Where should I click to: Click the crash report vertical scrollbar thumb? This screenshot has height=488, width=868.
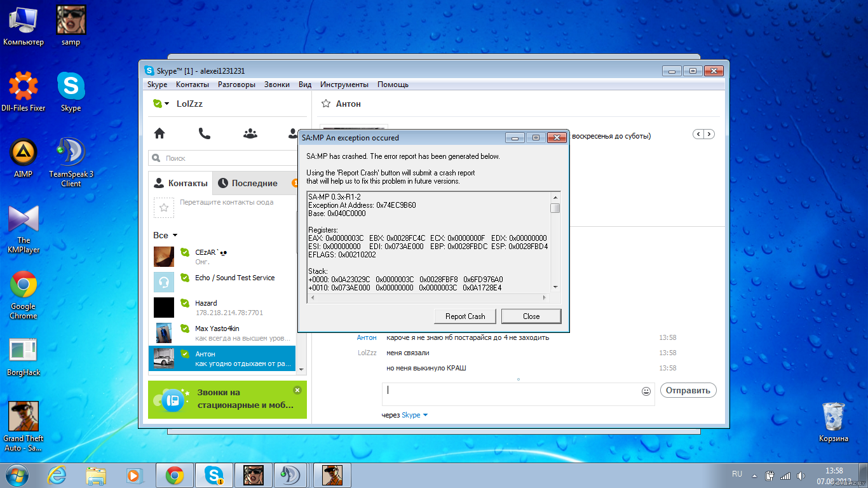click(x=555, y=208)
